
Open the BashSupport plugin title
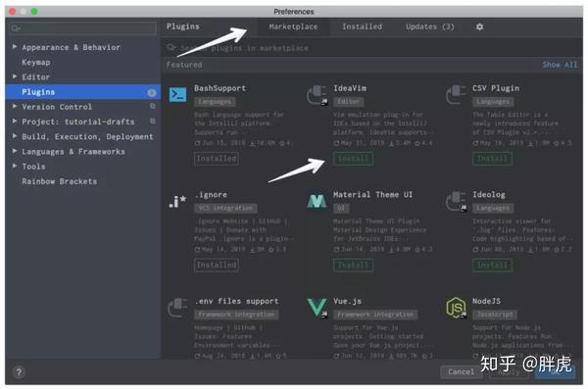pyautogui.click(x=220, y=88)
